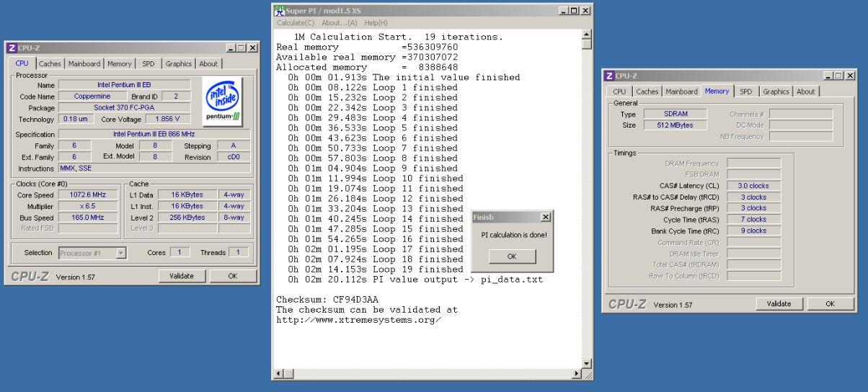Click the xtremesystems.org URL text
The image size is (868, 392).
point(358,319)
